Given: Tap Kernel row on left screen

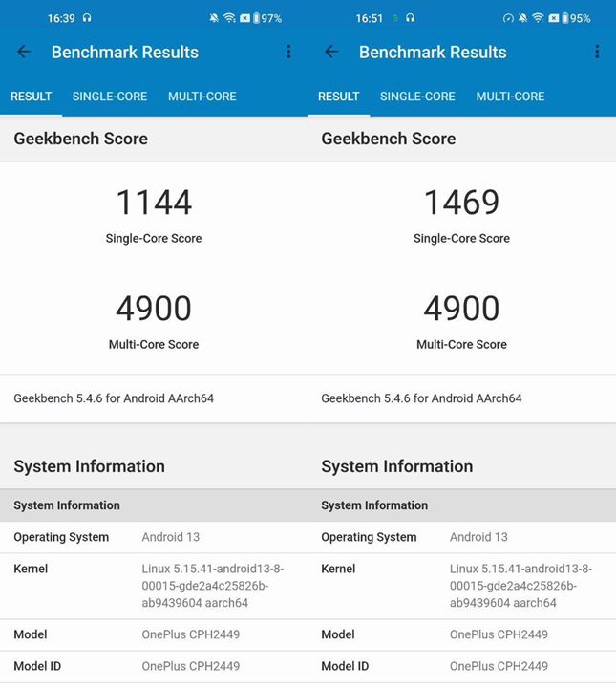Looking at the screenshot, I should 153,586.
